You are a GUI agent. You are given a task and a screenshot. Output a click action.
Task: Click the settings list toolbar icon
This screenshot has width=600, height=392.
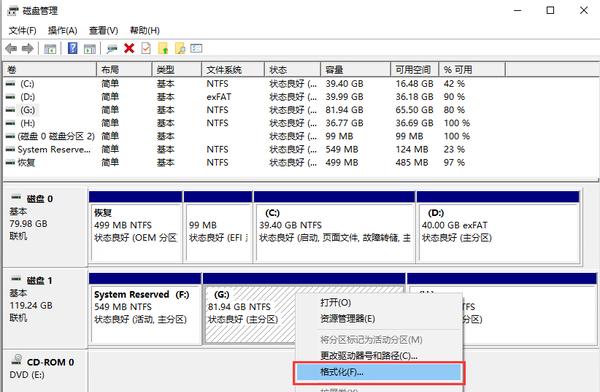pyautogui.click(x=196, y=48)
